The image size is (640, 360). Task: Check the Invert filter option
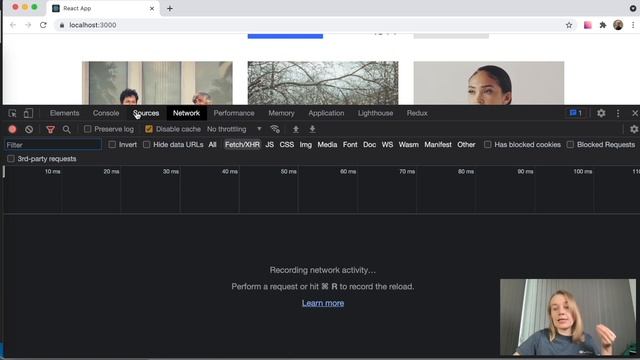click(112, 144)
